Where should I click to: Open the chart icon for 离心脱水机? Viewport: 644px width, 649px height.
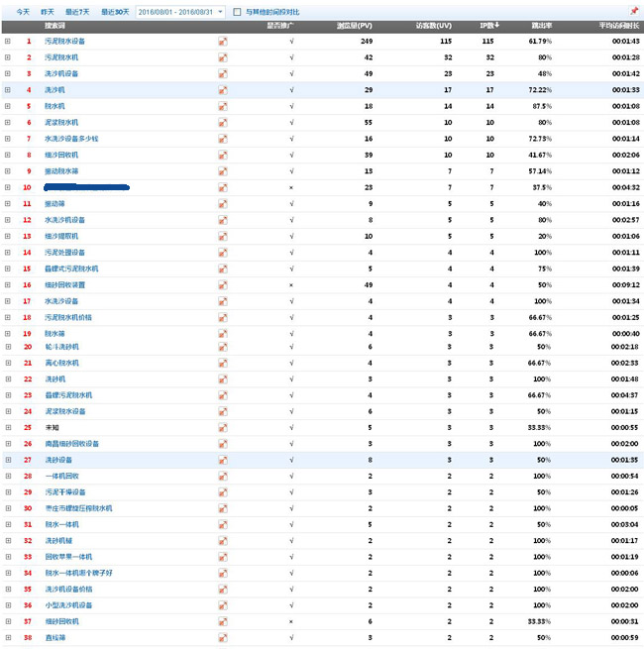click(223, 363)
